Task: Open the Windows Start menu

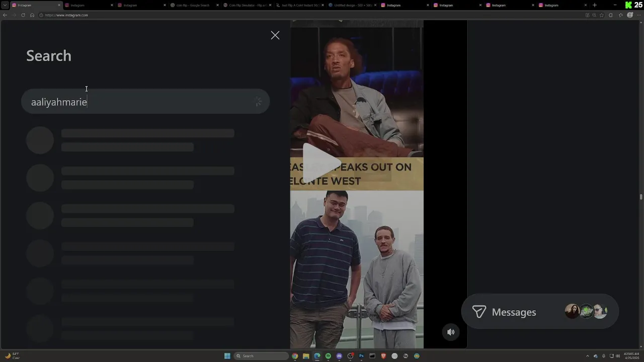Action: click(x=227, y=356)
